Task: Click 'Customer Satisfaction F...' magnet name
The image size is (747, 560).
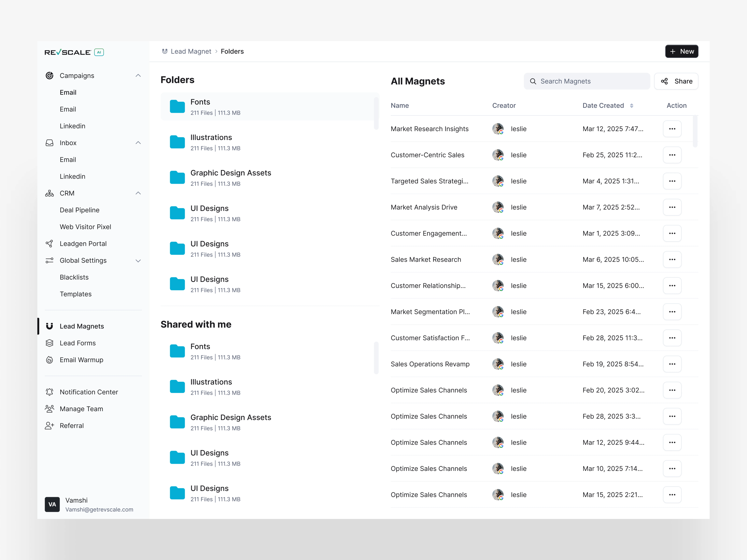Action: (430, 338)
